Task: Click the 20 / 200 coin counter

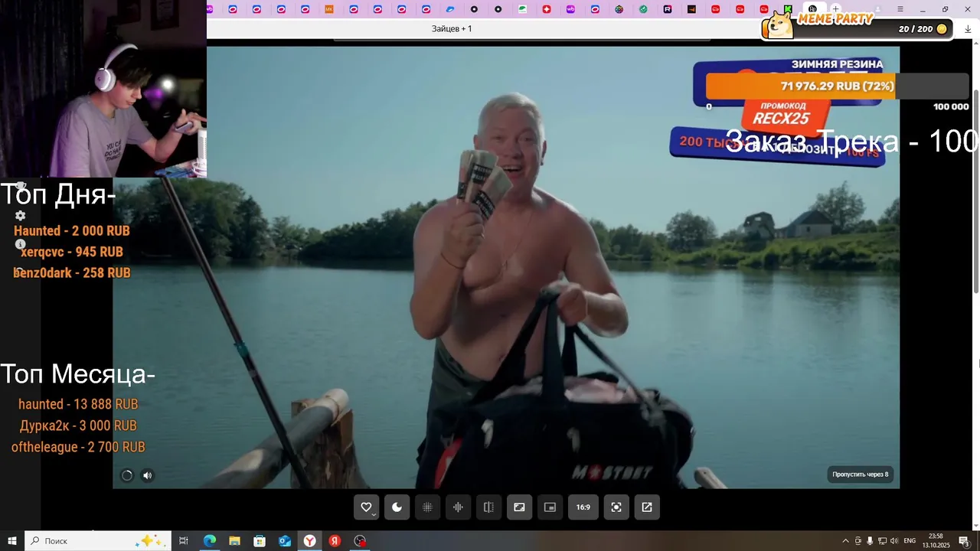Action: (923, 29)
